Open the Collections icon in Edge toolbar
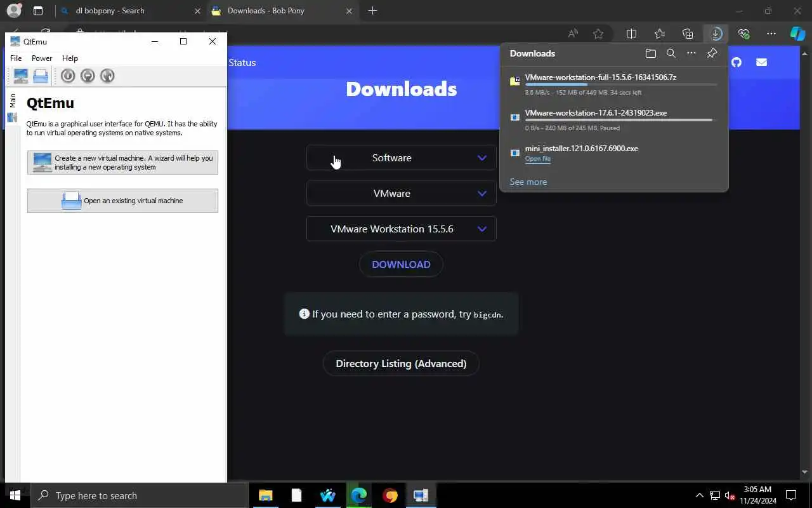This screenshot has height=508, width=812. coord(688,34)
